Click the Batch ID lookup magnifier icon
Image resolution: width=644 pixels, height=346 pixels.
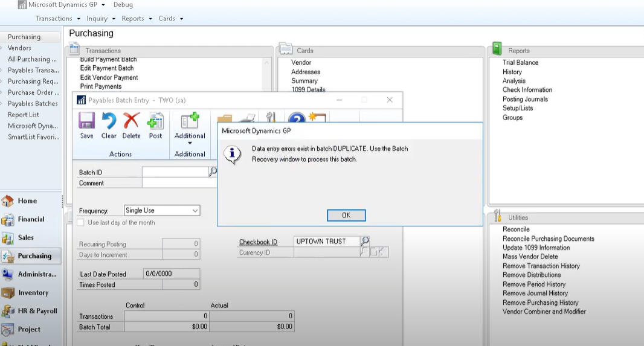[213, 172]
